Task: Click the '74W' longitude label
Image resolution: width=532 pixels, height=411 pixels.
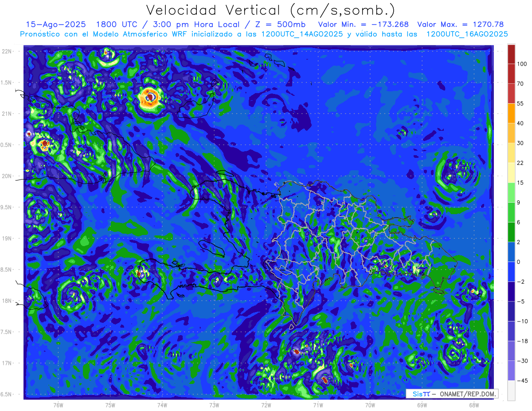Action: pos(162,405)
